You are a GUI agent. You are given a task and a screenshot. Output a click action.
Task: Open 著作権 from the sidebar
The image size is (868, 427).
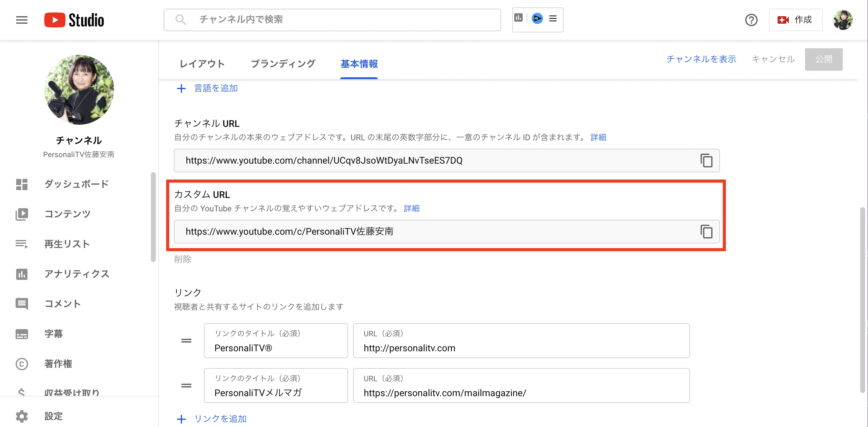pyautogui.click(x=58, y=364)
